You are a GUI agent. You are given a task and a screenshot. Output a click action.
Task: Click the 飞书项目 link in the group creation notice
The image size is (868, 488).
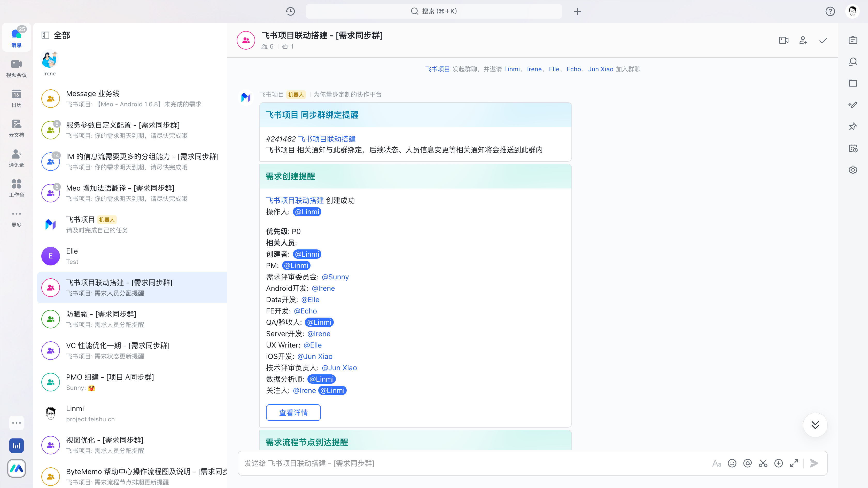[438, 69]
